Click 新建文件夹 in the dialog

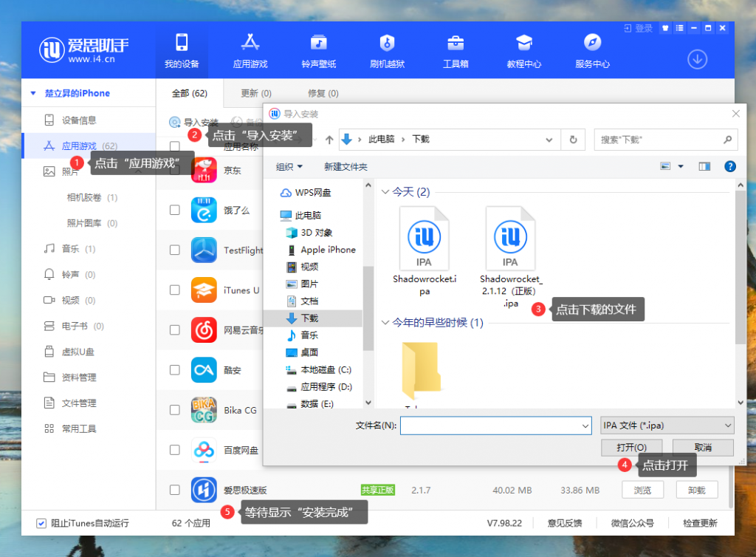346,166
